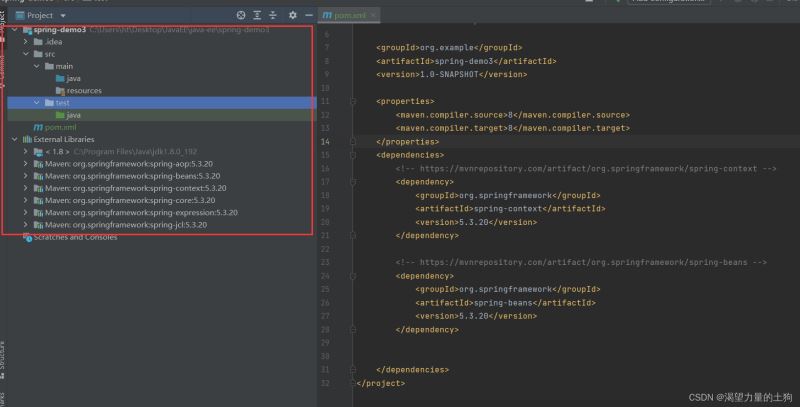The width and height of the screenshot is (800, 407).
Task: Expand the spring-aop library chevron
Action: point(26,164)
